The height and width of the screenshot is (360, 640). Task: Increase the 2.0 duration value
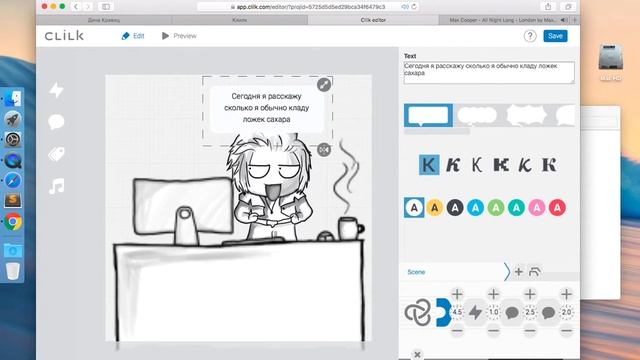tap(566, 294)
